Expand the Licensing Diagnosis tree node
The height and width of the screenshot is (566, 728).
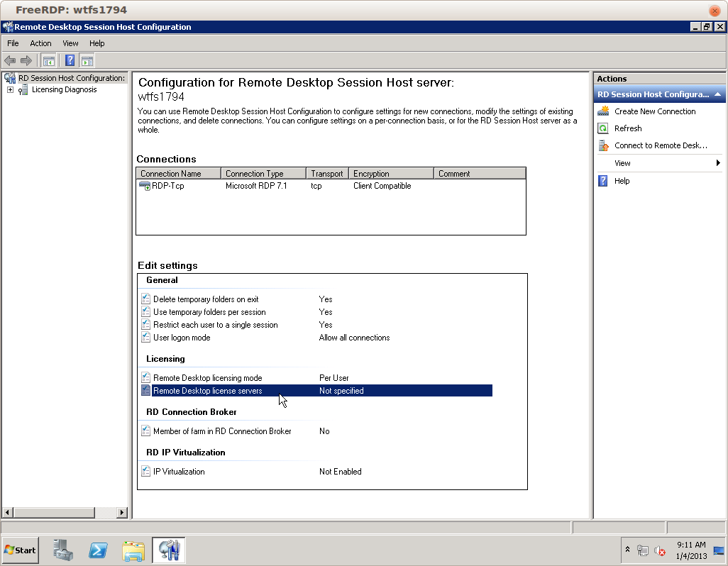coord(10,89)
